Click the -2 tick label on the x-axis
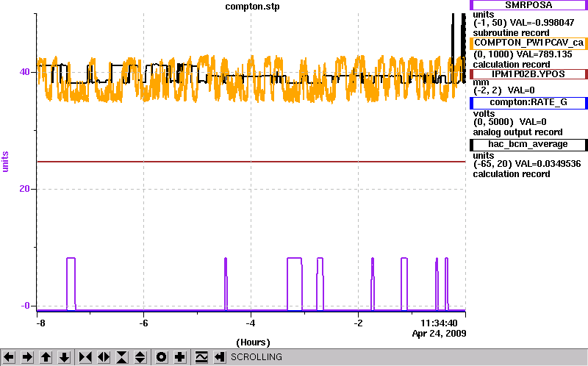Screen dimensions: 588x366 pos(358,323)
